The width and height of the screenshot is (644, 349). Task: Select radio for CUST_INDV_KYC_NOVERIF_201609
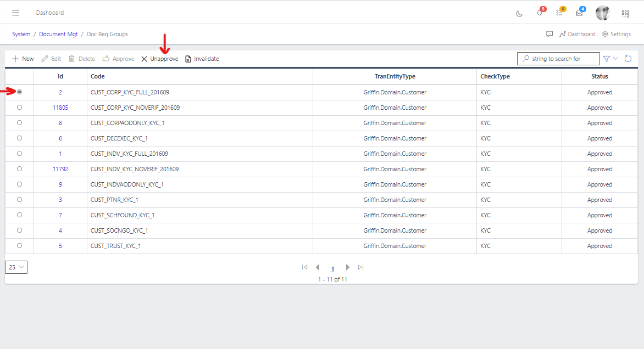19,169
